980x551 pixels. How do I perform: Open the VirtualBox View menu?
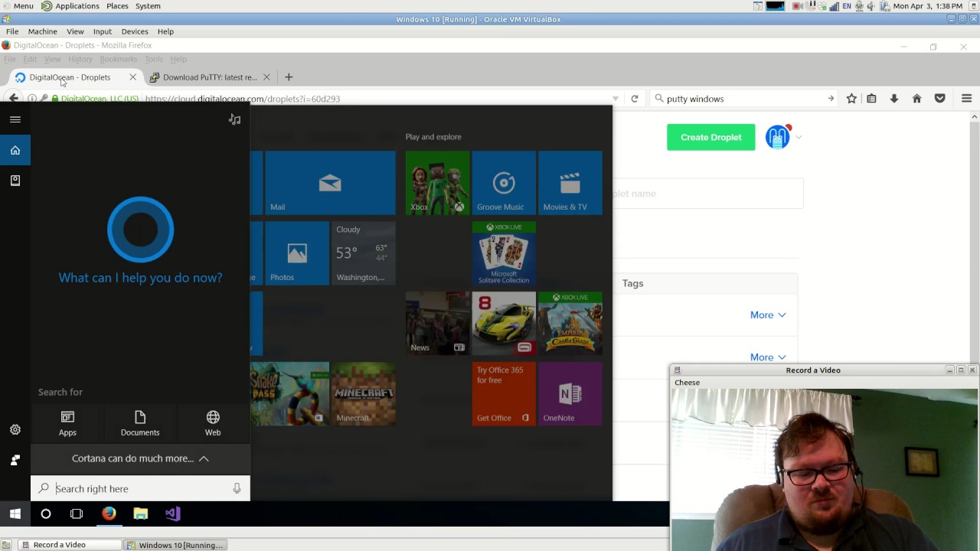(x=75, y=31)
